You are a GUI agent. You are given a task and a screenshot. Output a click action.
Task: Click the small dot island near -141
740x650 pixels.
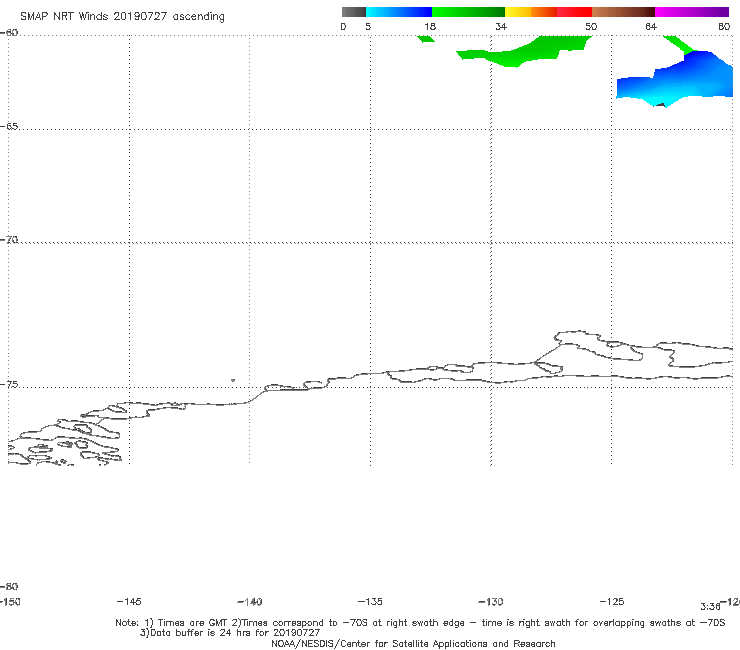233,380
